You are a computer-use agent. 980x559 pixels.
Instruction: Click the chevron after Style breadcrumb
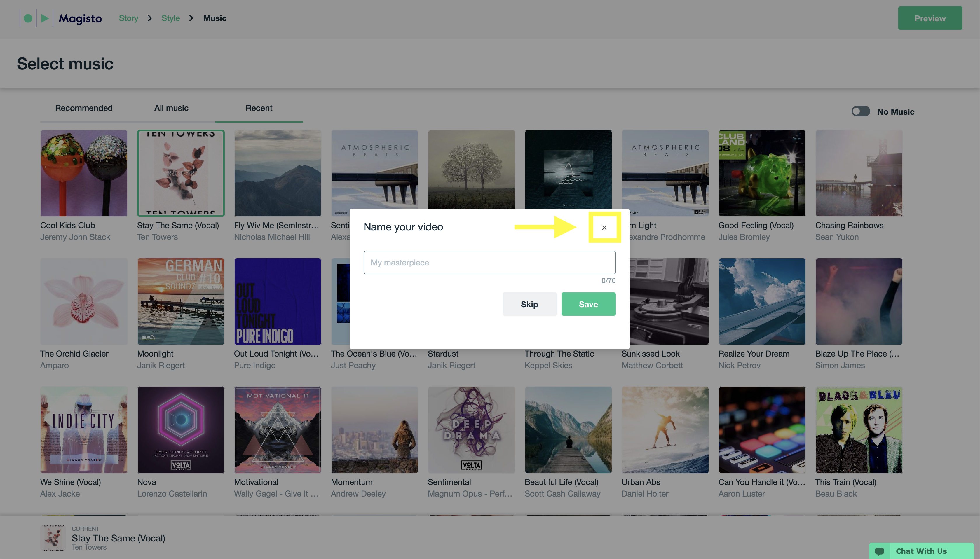coord(191,18)
